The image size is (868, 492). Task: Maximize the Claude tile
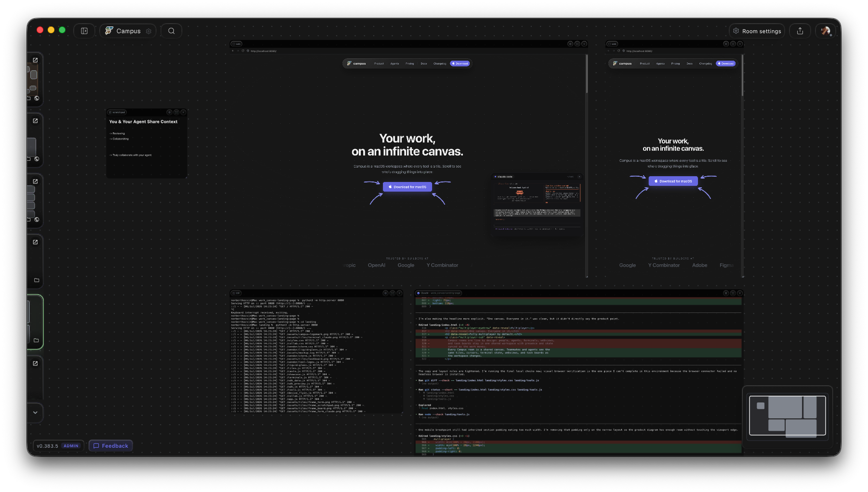click(733, 293)
